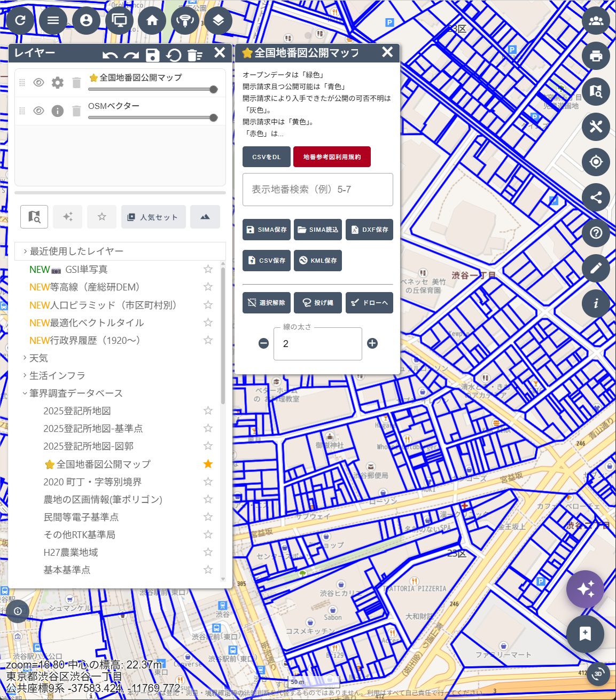
Task: Click the printer icon on right sidebar
Action: pos(596,56)
